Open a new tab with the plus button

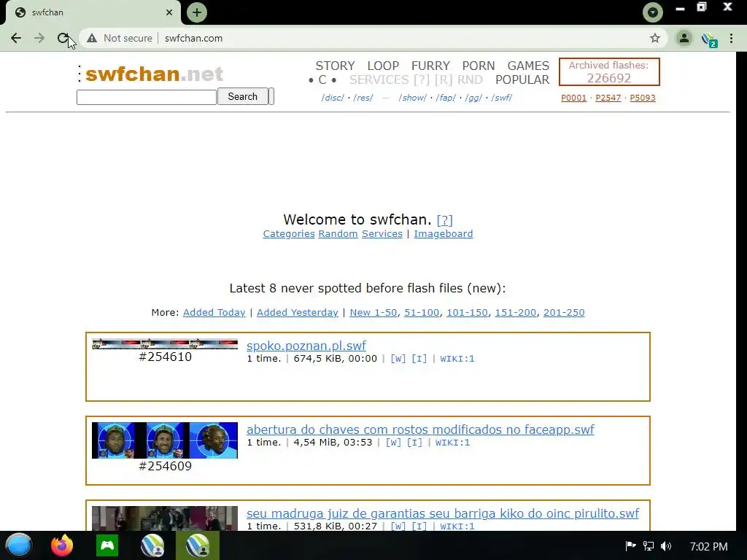click(x=197, y=12)
